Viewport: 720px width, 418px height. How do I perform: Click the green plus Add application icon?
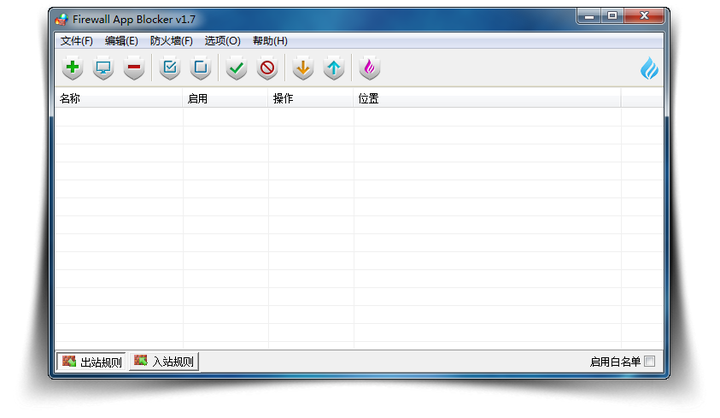[72, 68]
